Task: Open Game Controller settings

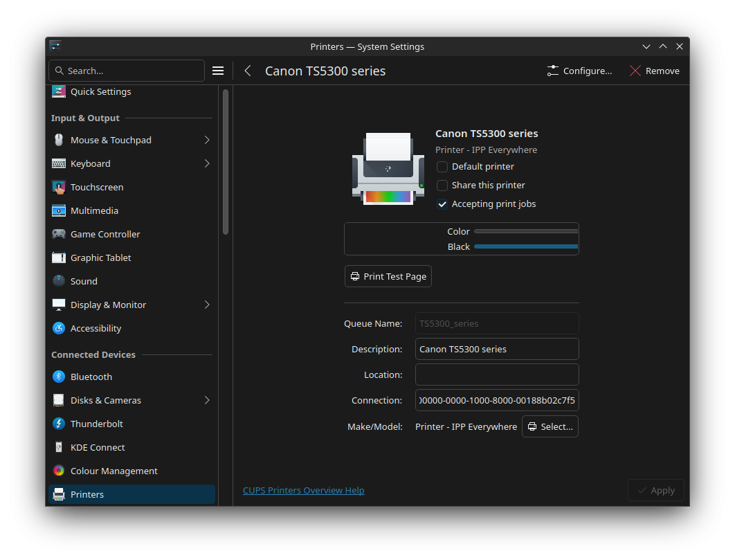Action: click(131, 234)
